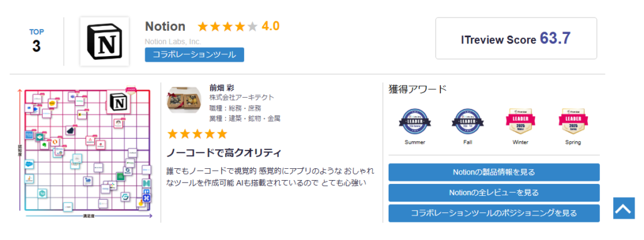The height and width of the screenshot is (240, 644).
Task: Click the large Notion logo at top
Action: (x=104, y=41)
